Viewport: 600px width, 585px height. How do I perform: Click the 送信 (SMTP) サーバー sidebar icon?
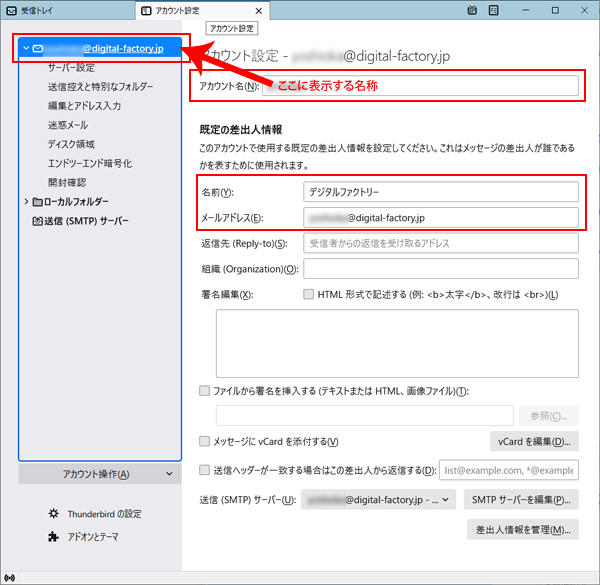pyautogui.click(x=37, y=221)
